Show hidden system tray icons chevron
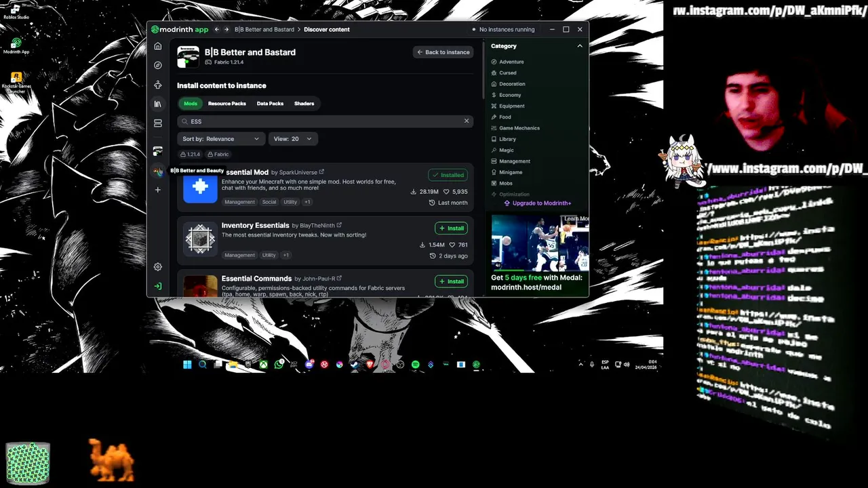The height and width of the screenshot is (488, 868). coord(580,365)
